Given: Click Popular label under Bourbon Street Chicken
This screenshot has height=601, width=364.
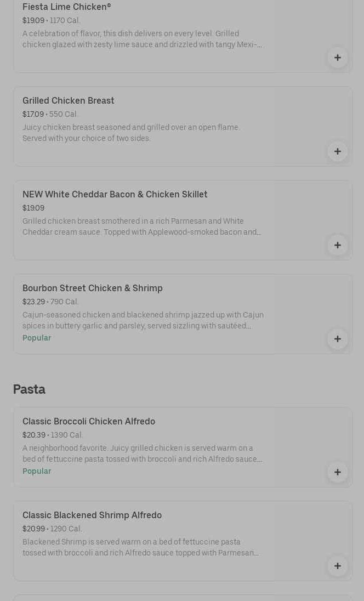Looking at the screenshot, I should point(37,338).
